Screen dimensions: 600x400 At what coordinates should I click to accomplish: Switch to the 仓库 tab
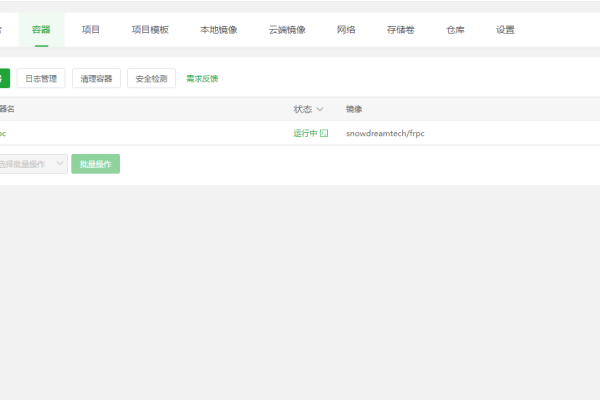click(x=455, y=30)
